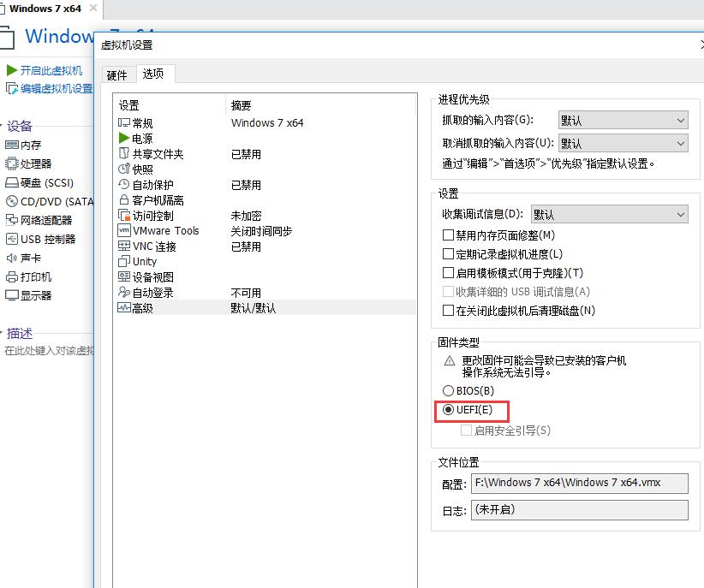This screenshot has width=704, height=588.
Task: Click the green 开启此虚拟机 play icon
Action: (x=12, y=70)
